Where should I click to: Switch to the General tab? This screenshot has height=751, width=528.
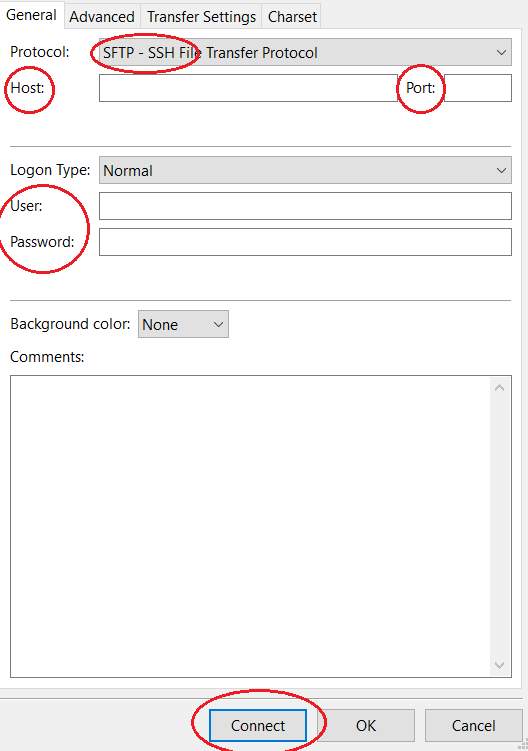31,15
